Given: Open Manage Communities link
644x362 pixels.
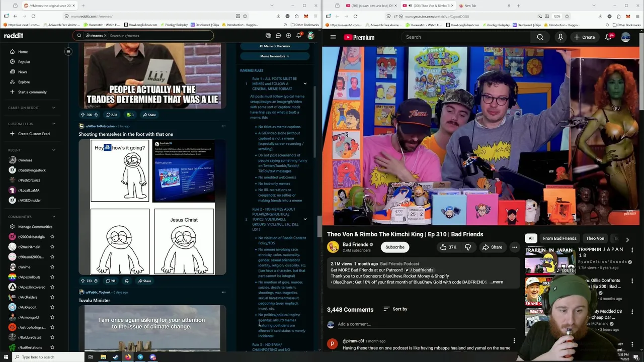Looking at the screenshot, I should 35,227.
